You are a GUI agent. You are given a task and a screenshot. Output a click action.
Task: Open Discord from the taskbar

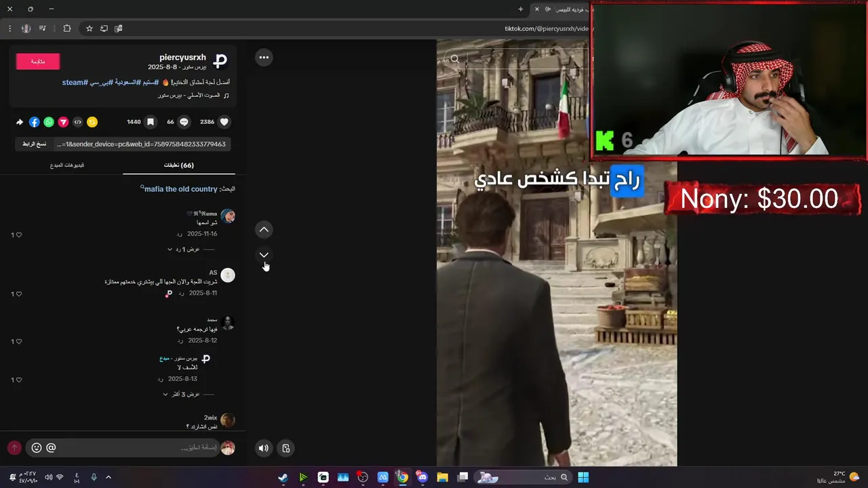422,477
